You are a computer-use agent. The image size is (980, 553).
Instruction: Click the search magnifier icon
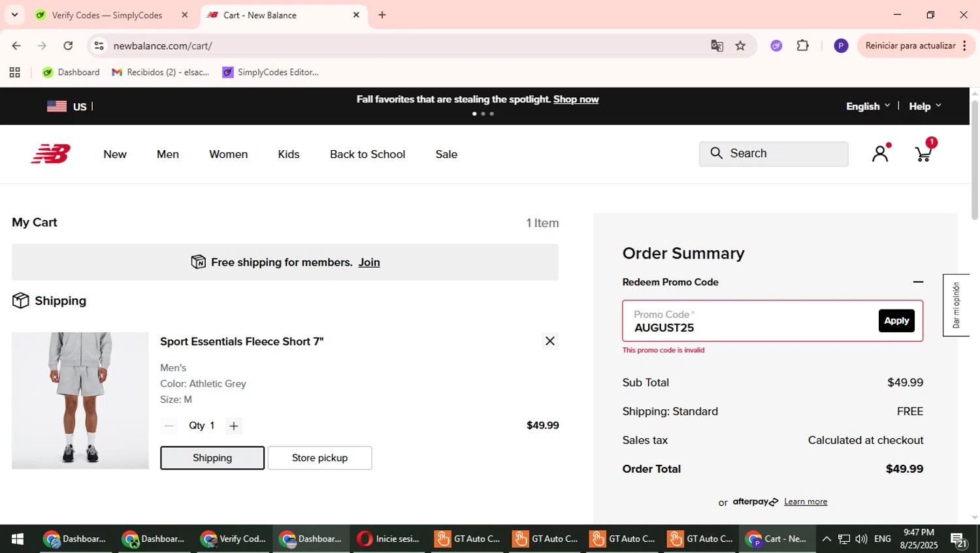(716, 153)
